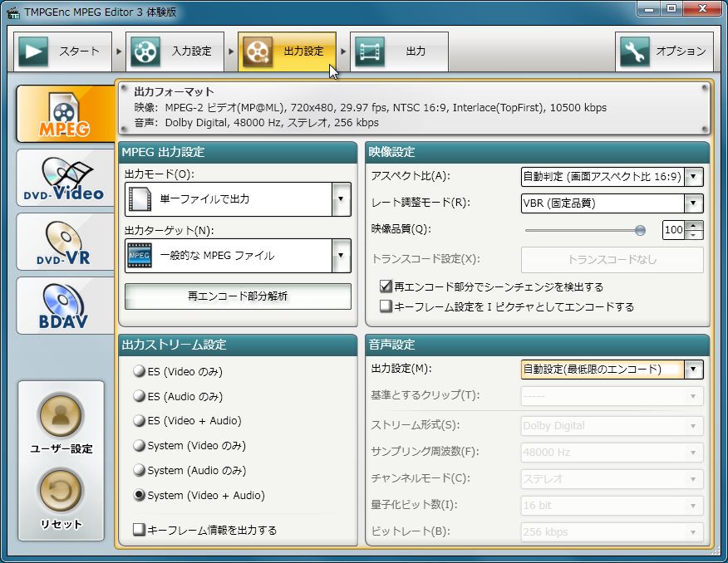Viewport: 728px width, 563px height.
Task: Open the ビットレート dropdown
Action: (x=693, y=532)
